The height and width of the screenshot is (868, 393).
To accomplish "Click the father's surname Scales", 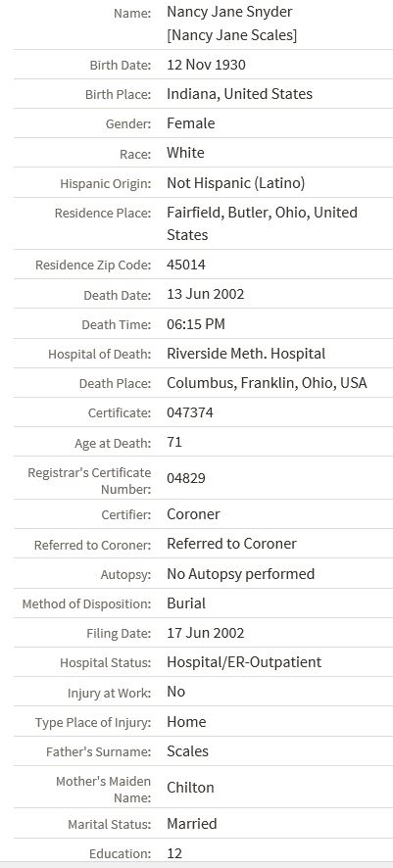I will point(187,751).
